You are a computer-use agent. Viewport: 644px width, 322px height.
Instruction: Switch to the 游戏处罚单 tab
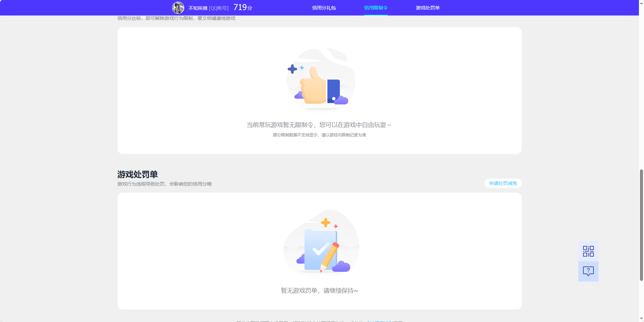[x=427, y=8]
